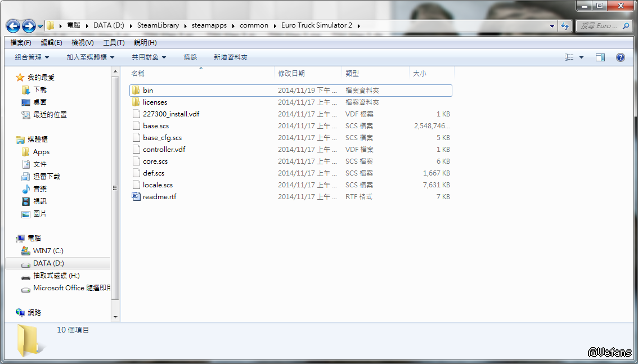Click 2,548,746 size of base.scs
This screenshot has width=638, height=364.
[432, 126]
